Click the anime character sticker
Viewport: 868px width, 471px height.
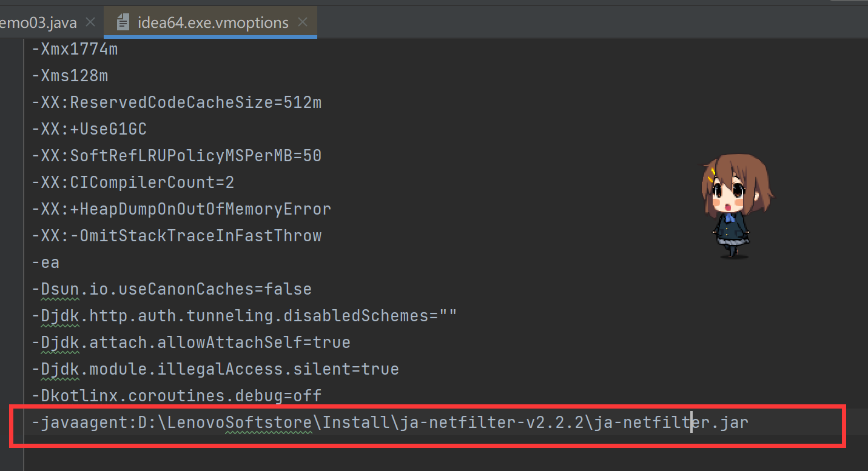736,205
